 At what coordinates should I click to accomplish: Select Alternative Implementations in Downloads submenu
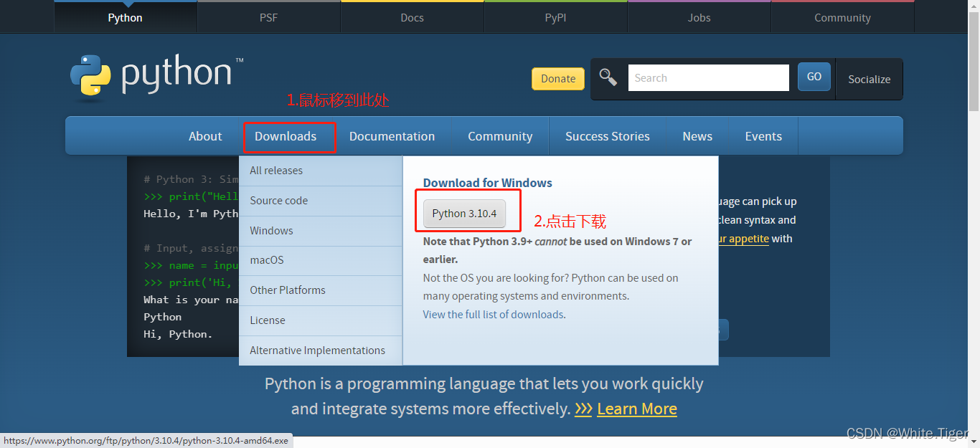[x=321, y=351]
